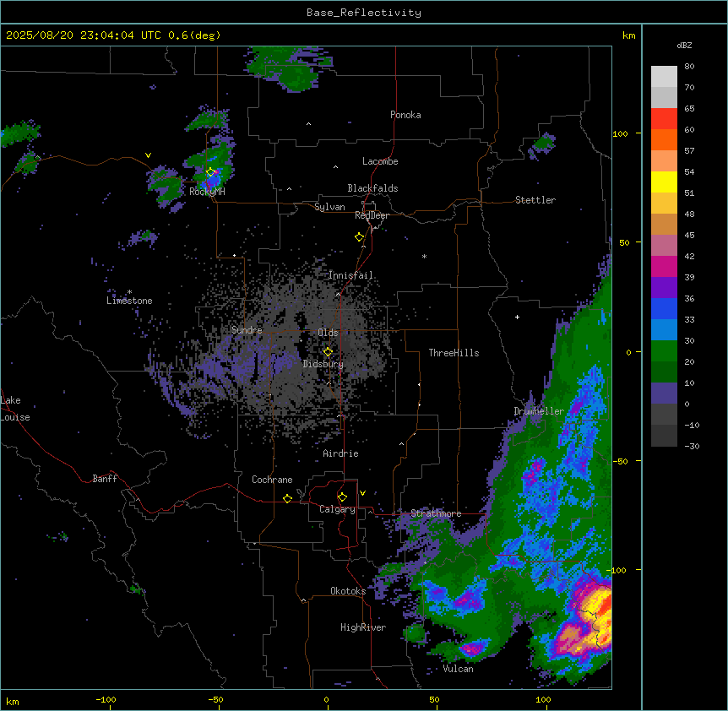Click the Olds town label
Viewport: 728px width, 711px height.
point(328,333)
